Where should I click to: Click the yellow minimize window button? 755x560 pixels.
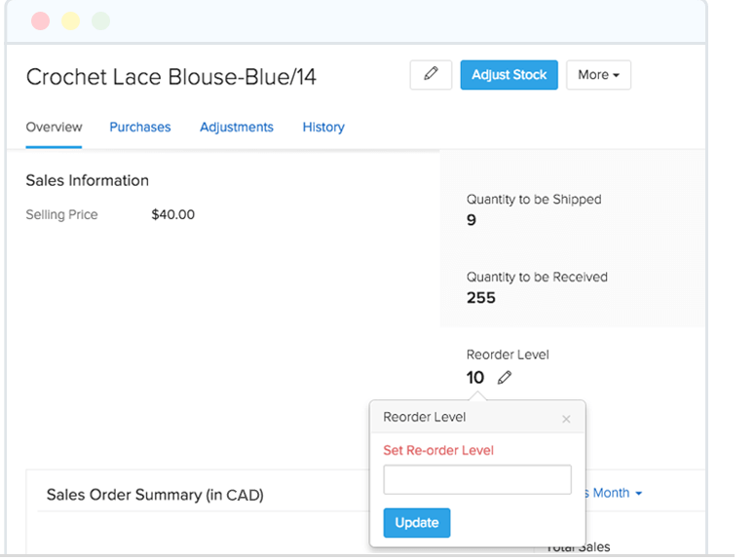point(70,20)
